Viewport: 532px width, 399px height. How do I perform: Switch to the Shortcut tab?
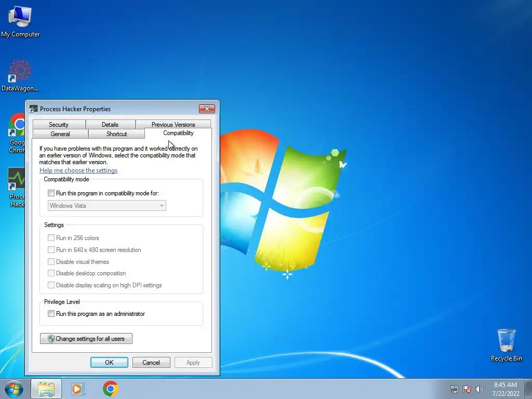coord(116,134)
